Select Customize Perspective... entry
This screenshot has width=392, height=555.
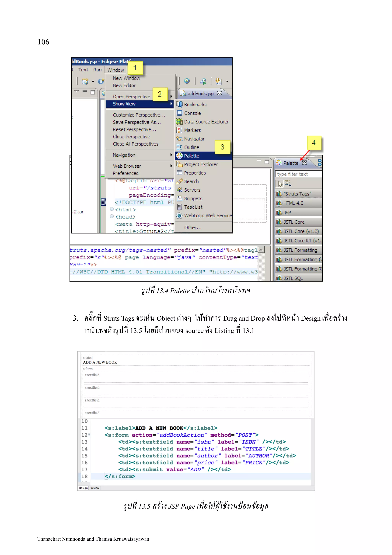click(139, 115)
